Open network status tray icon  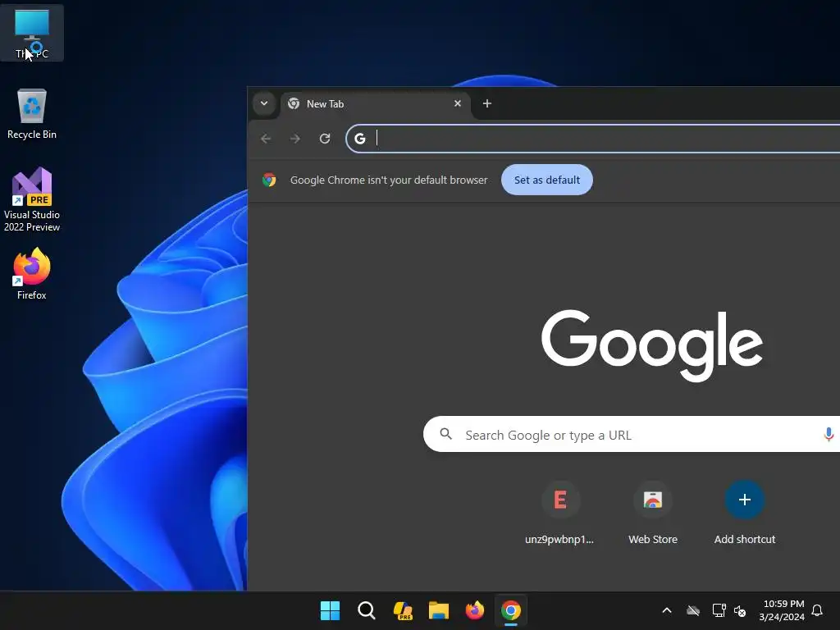(x=719, y=610)
